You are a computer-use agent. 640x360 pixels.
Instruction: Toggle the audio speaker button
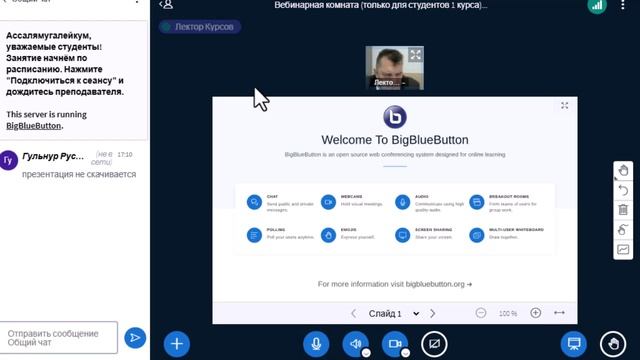tap(356, 344)
